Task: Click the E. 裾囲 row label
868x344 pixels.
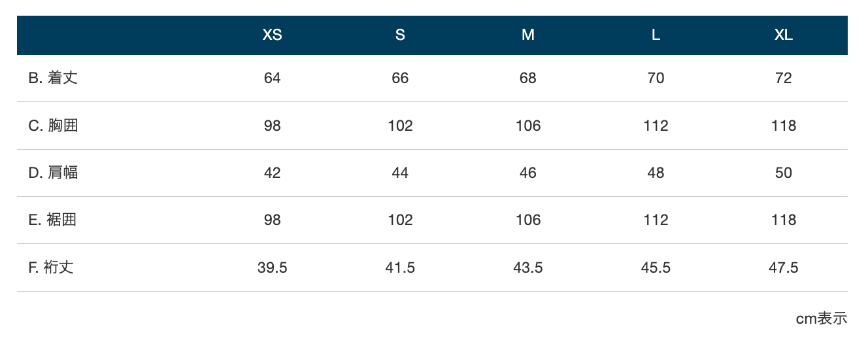Action: (53, 220)
